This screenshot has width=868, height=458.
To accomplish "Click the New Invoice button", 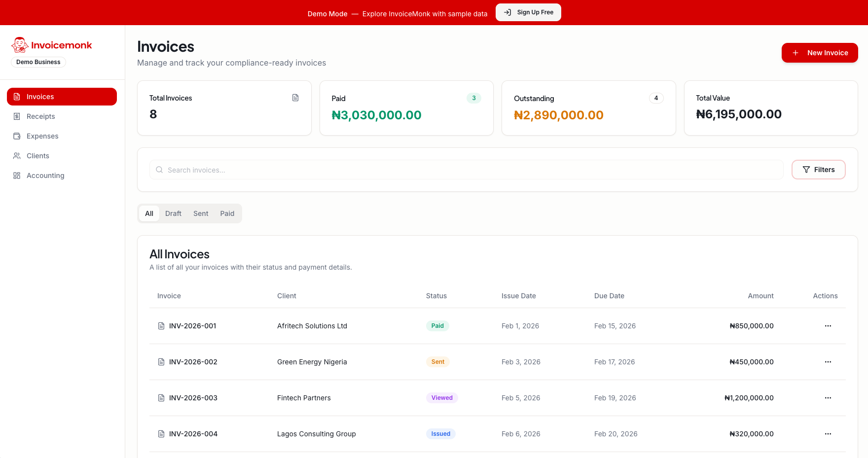I will (820, 53).
